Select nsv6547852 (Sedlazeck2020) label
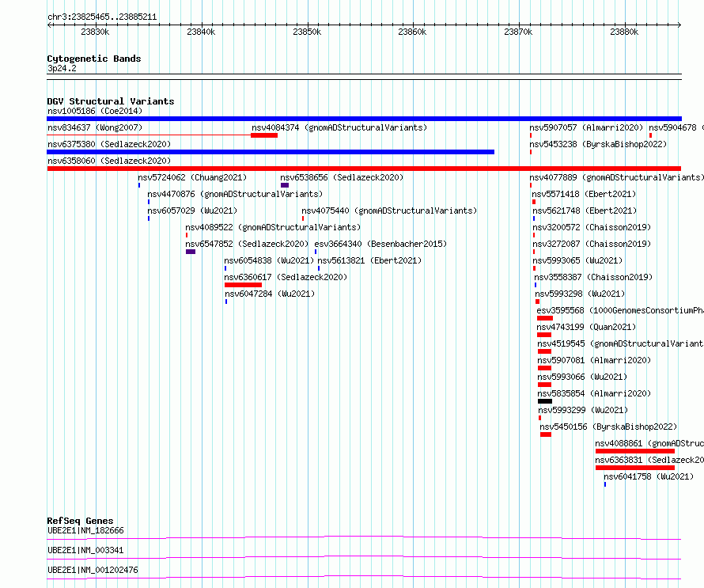Viewport: 704px width, 588px height. (x=247, y=244)
